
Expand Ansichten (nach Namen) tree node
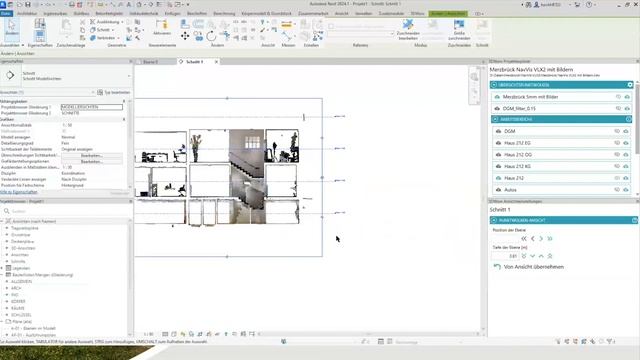(x=2, y=221)
